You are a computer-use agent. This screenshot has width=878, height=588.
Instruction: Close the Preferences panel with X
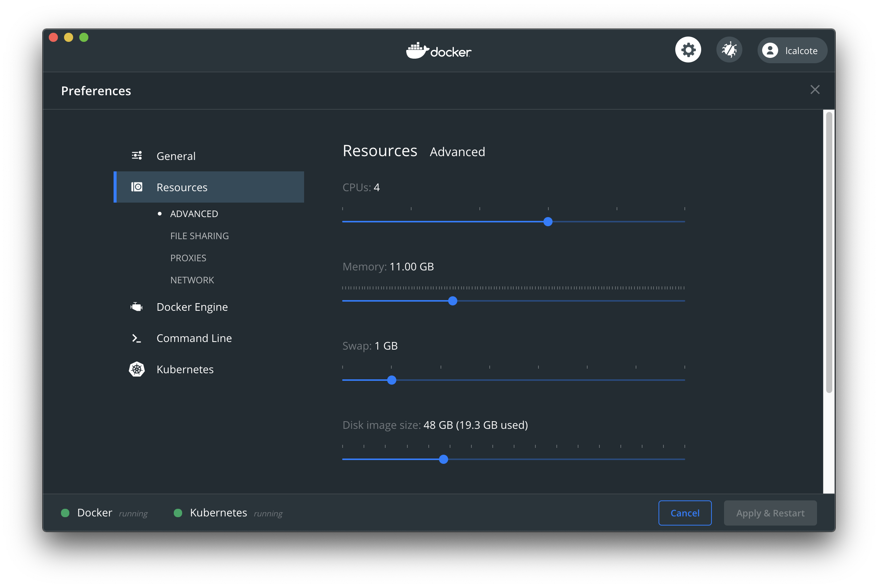pos(815,90)
